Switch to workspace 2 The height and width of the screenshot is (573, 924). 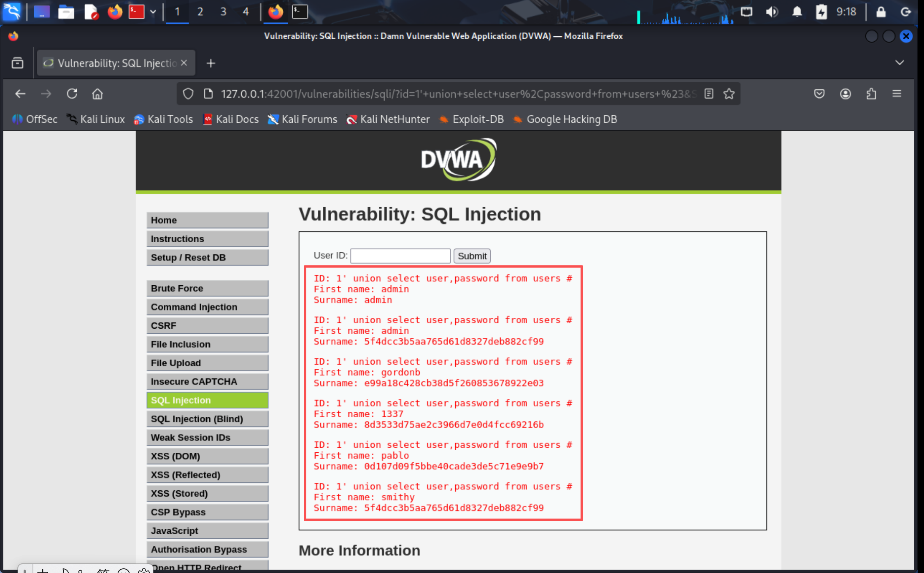click(x=200, y=12)
